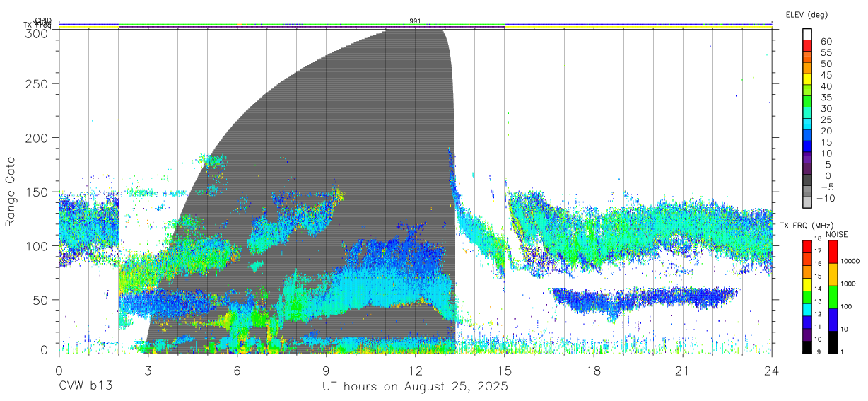
Task: Click the "200" Range Gate tick label
Action: click(37, 137)
